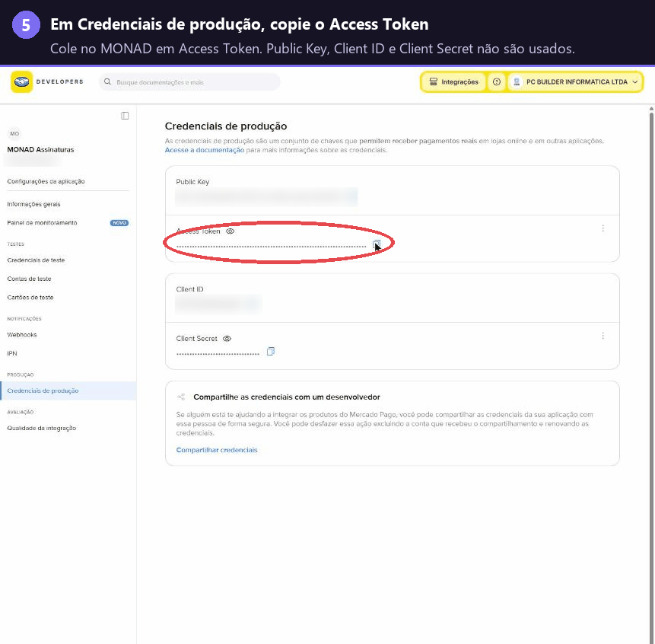Open Access Token three-dot options menu
The image size is (655, 644).
pyautogui.click(x=603, y=228)
